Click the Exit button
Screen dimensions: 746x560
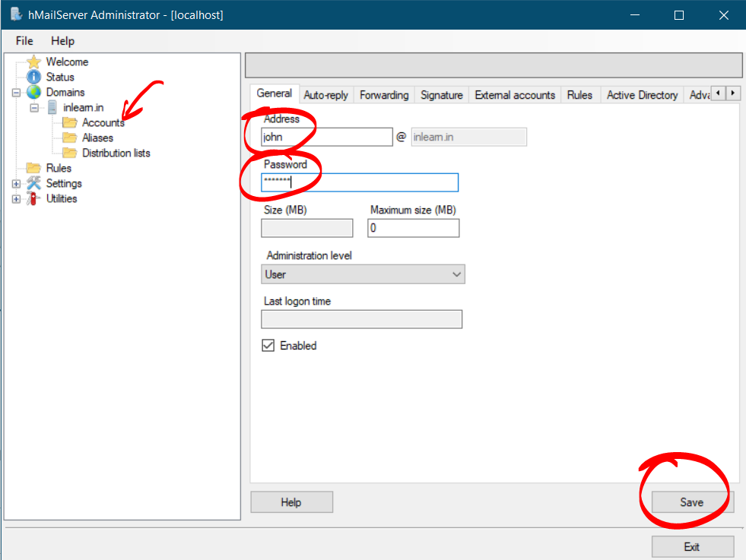coord(692,546)
